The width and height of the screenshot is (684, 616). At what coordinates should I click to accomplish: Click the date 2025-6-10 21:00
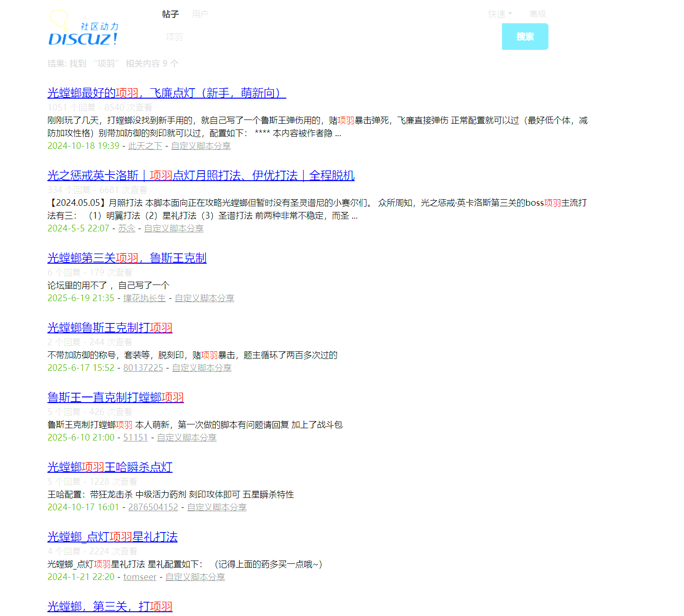(x=81, y=438)
